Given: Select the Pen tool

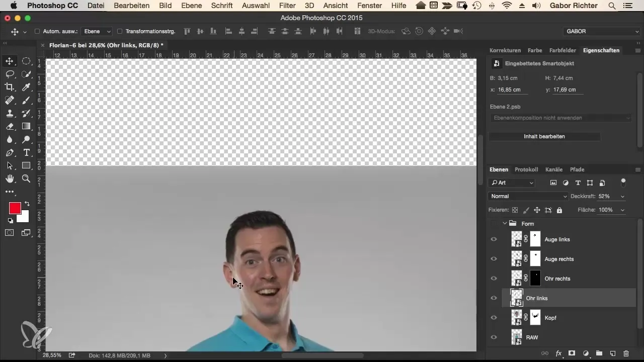Looking at the screenshot, I should pyautogui.click(x=10, y=153).
